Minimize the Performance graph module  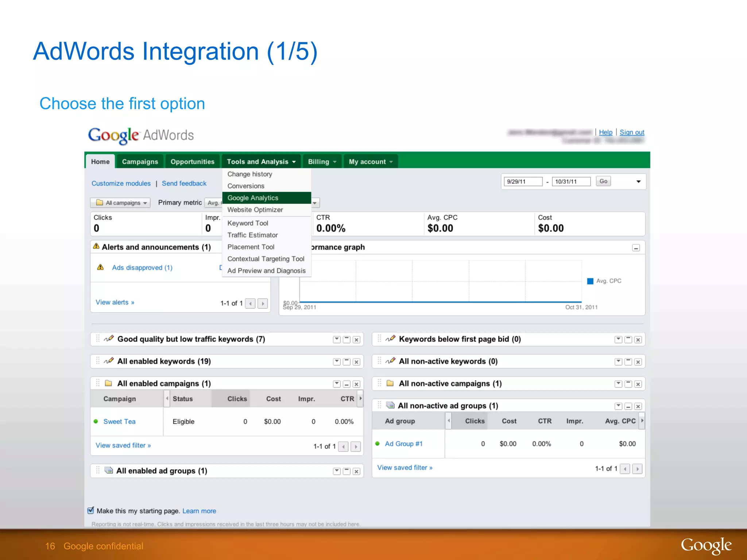tap(636, 248)
